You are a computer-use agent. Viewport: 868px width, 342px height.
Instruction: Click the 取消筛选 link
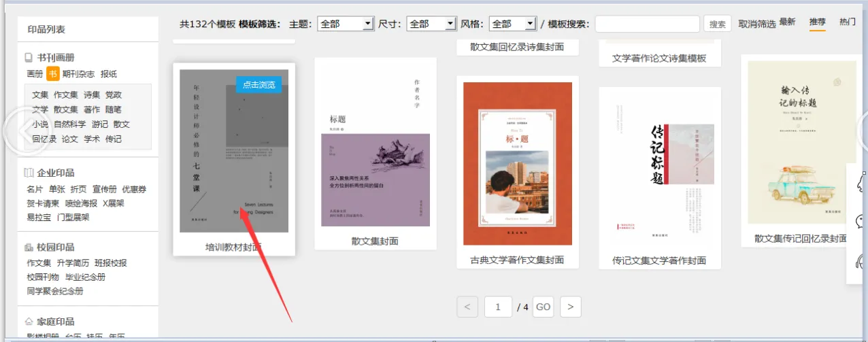point(757,24)
